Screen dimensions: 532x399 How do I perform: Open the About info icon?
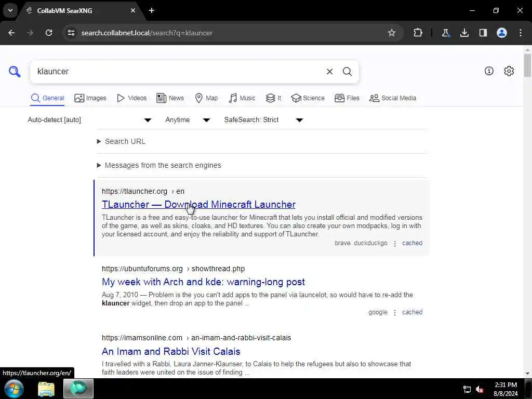(489, 71)
